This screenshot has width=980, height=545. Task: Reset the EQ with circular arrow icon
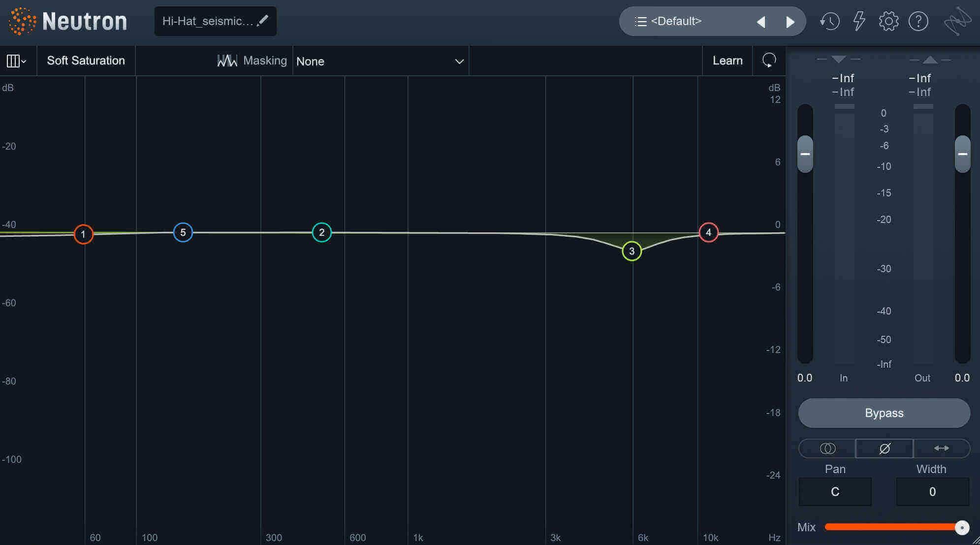769,61
